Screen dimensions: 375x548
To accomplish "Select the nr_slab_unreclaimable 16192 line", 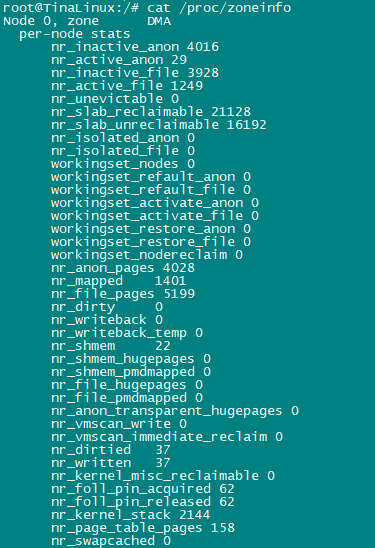I will point(159,125).
